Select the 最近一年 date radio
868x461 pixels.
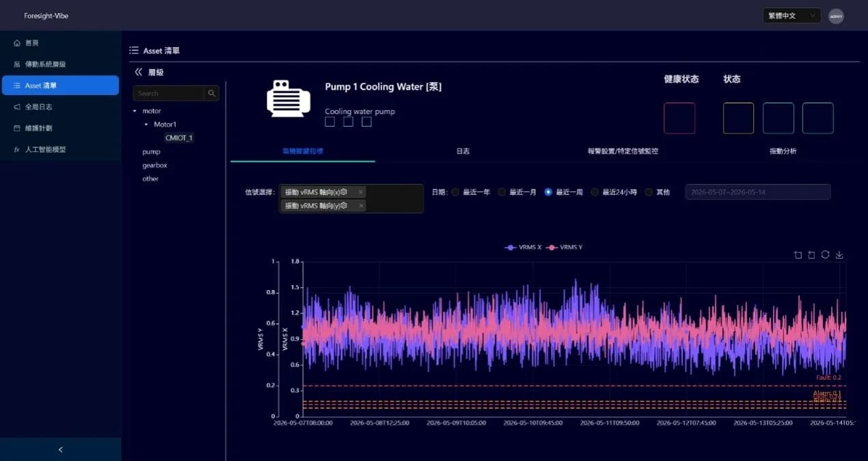click(x=455, y=192)
